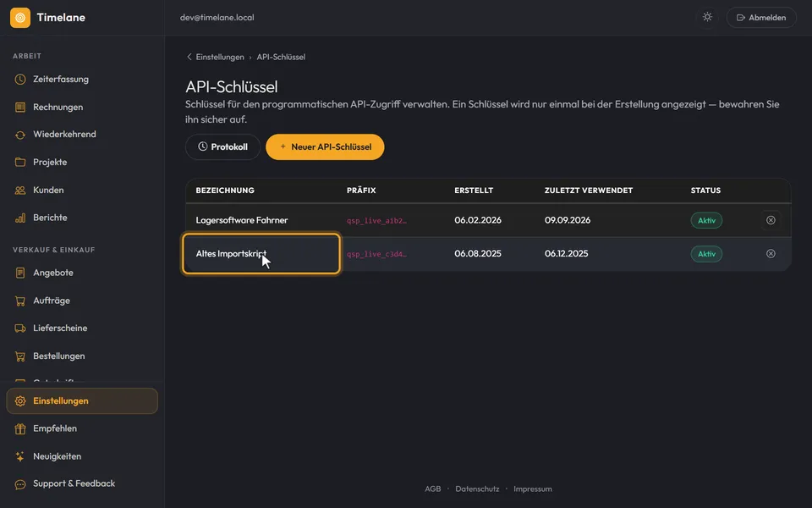Click the Altes Importskript row name
The width and height of the screenshot is (812, 508).
tap(231, 253)
